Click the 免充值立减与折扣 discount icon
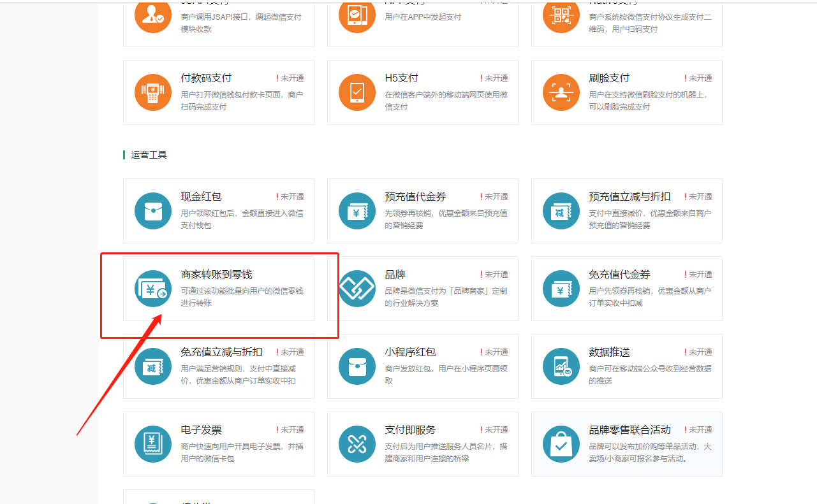 [x=153, y=366]
